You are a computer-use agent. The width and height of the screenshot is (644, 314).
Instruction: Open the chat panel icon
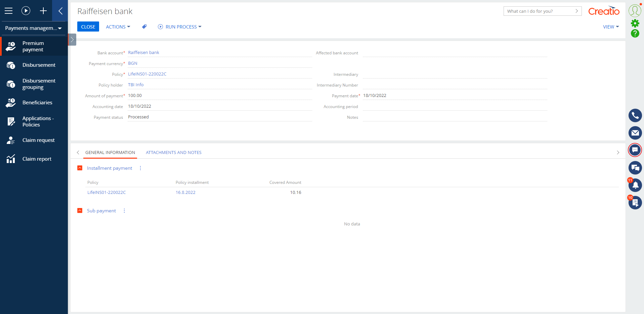point(635,150)
